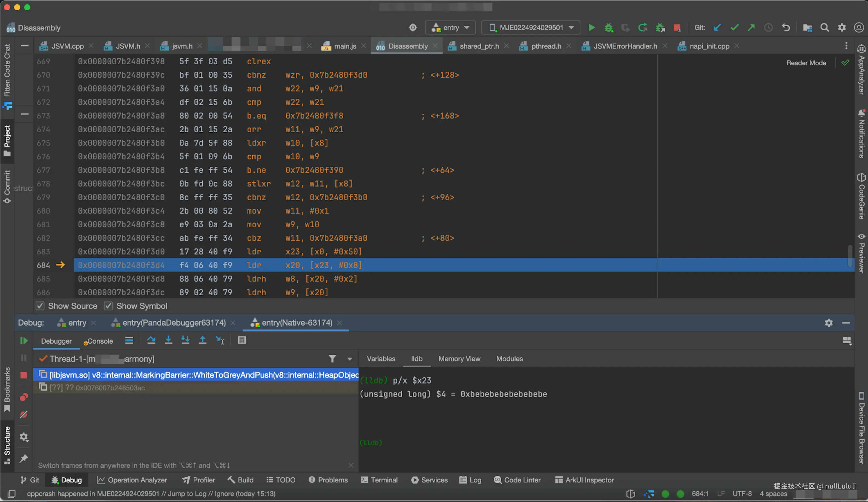The height and width of the screenshot is (502, 868).
Task: Uncheck the Show Symbol checkbox
Action: tap(108, 306)
